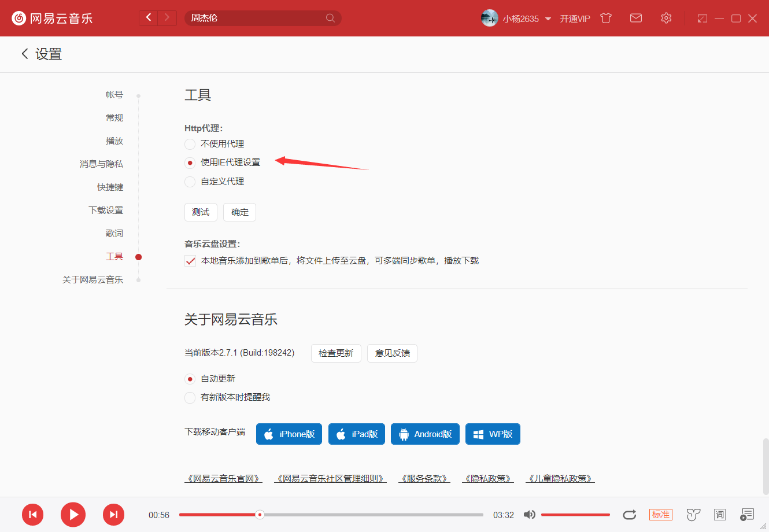Download the WP版 client
The height and width of the screenshot is (532, 769).
[493, 434]
